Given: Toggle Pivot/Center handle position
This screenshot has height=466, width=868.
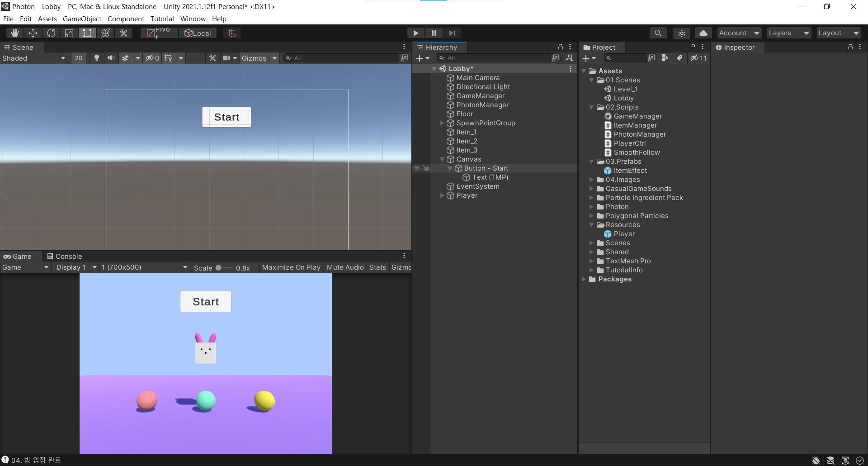Looking at the screenshot, I should [x=158, y=33].
